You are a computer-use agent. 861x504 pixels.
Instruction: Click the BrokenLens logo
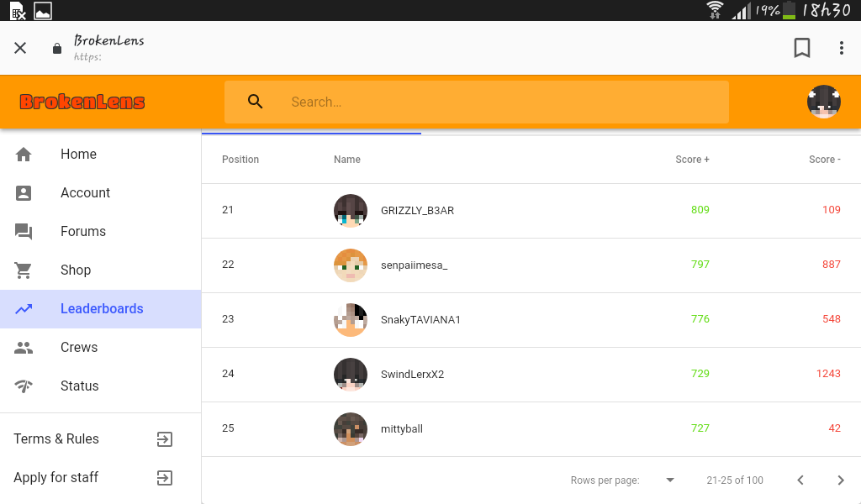82,102
